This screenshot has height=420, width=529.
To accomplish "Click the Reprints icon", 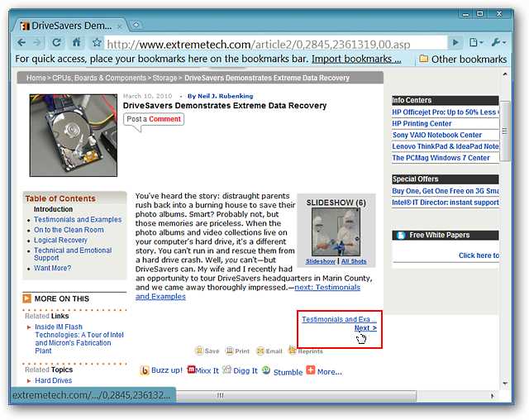I will point(292,351).
